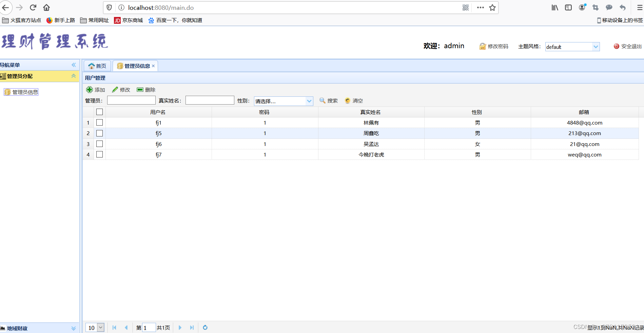Reload the current browser page

click(x=33, y=7)
